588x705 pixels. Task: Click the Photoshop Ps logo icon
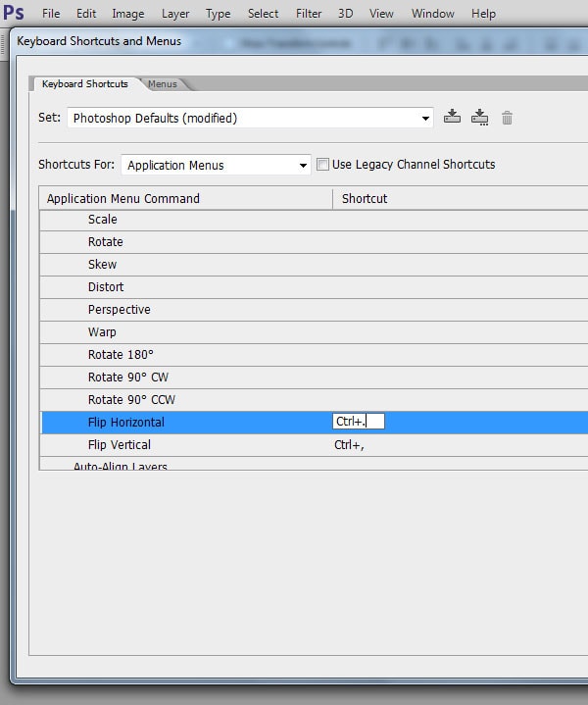coord(14,13)
